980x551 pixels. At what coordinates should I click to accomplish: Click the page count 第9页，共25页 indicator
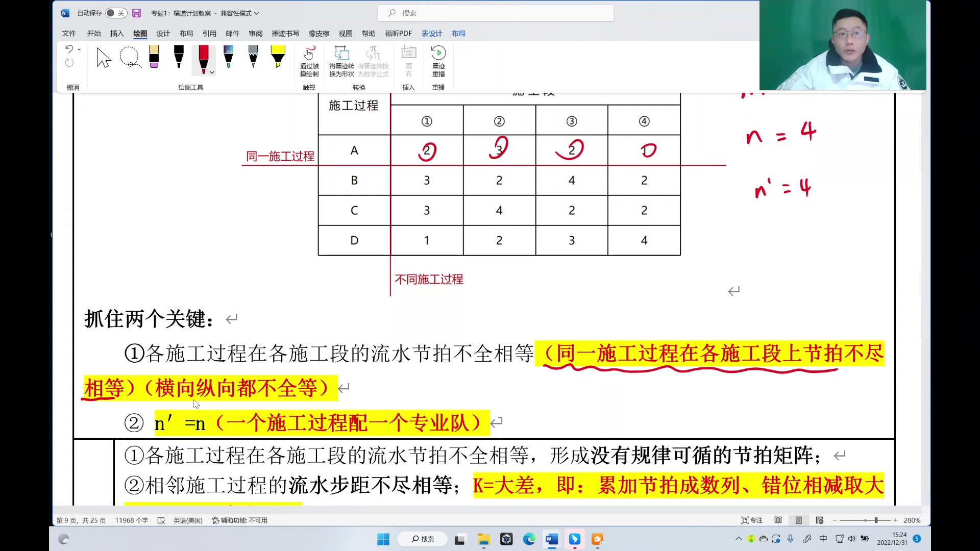pyautogui.click(x=82, y=520)
